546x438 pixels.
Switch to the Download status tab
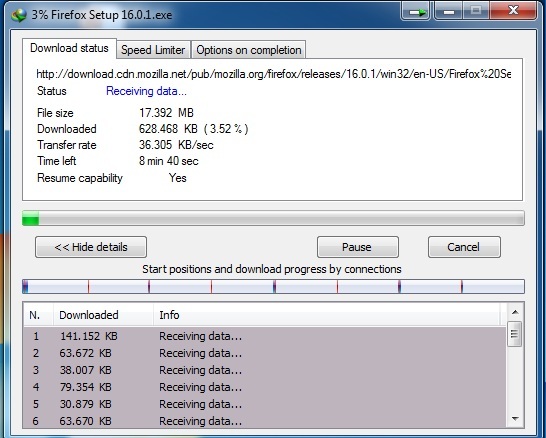[x=69, y=48]
